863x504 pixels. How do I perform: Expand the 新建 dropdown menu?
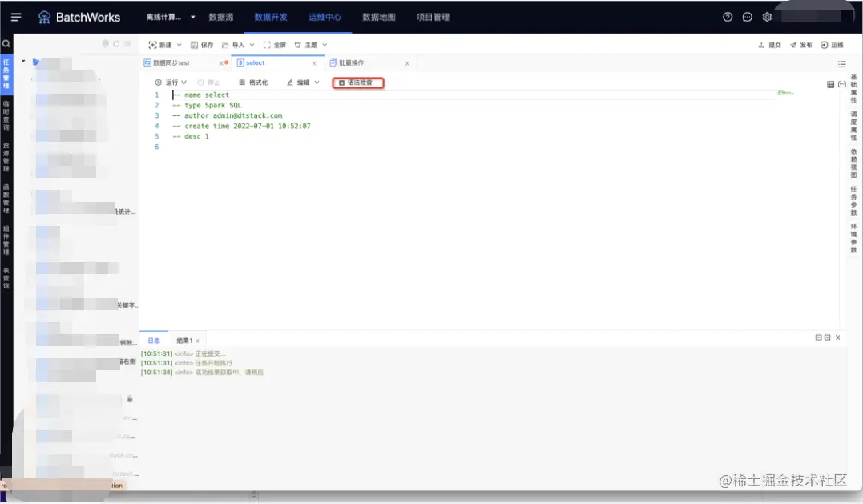click(x=179, y=45)
